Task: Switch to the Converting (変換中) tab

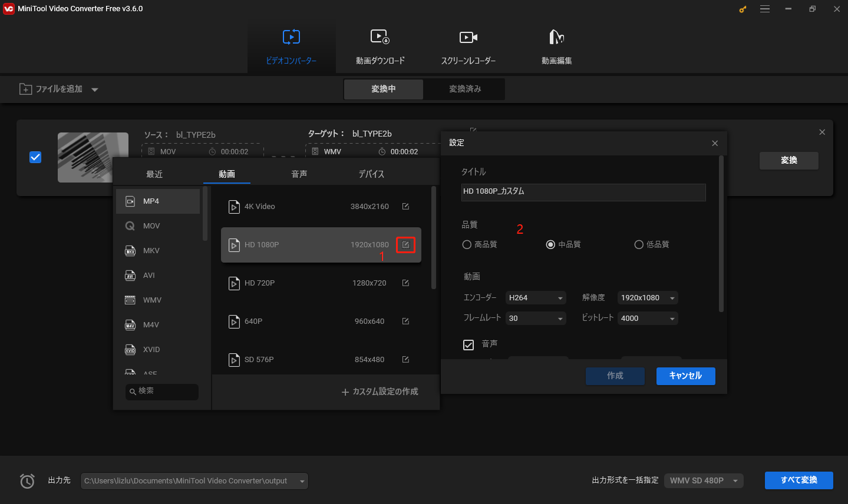Action: 384,89
